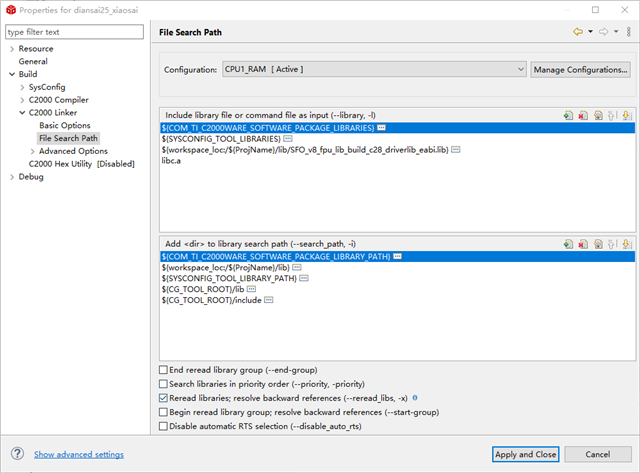Expand Advanced Options under C2000 Linker
This screenshot has height=473, width=640.
32,151
